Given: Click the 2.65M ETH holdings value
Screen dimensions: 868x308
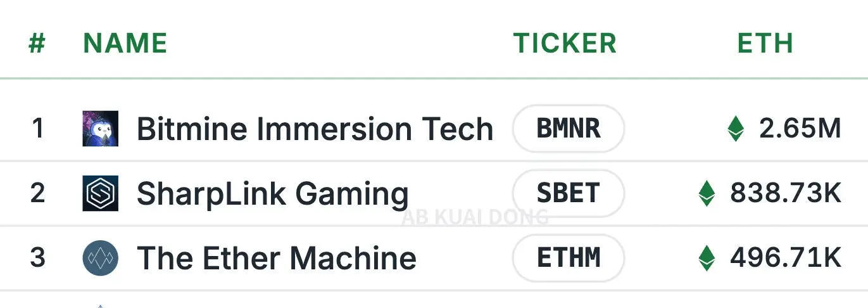Looking at the screenshot, I should pyautogui.click(x=800, y=129).
